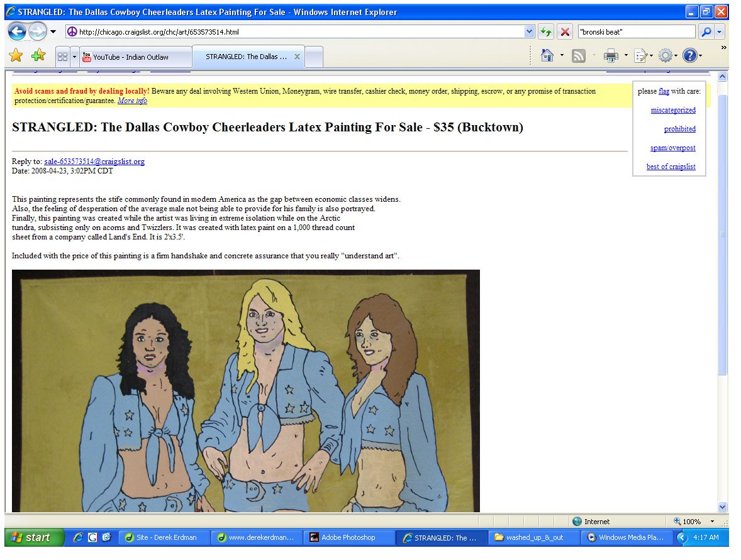Screen dimensions: 741x560
Task: Switch to Adobe Photoshop taskbar button
Action: coord(350,537)
